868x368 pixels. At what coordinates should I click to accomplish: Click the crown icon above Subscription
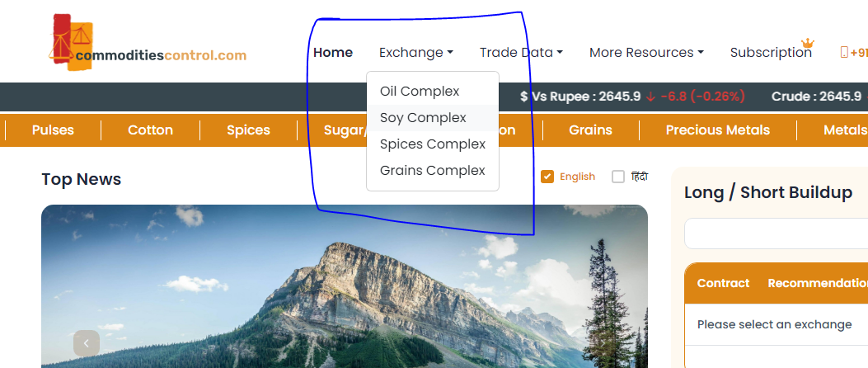[x=808, y=43]
